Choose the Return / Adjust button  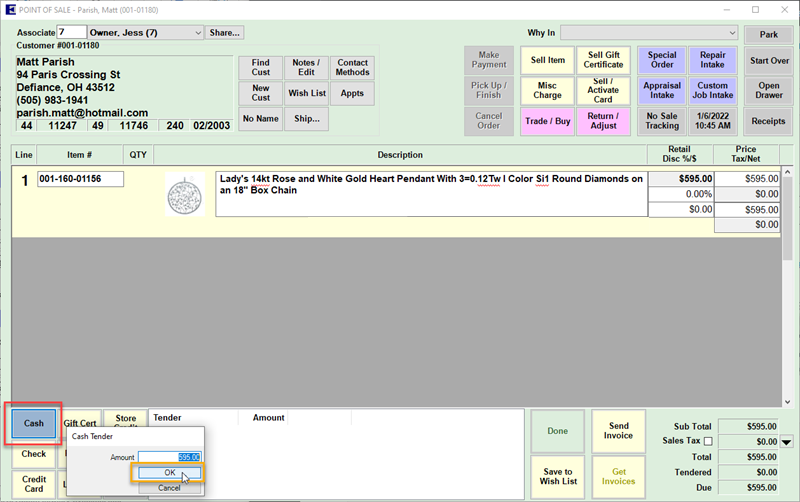click(602, 121)
